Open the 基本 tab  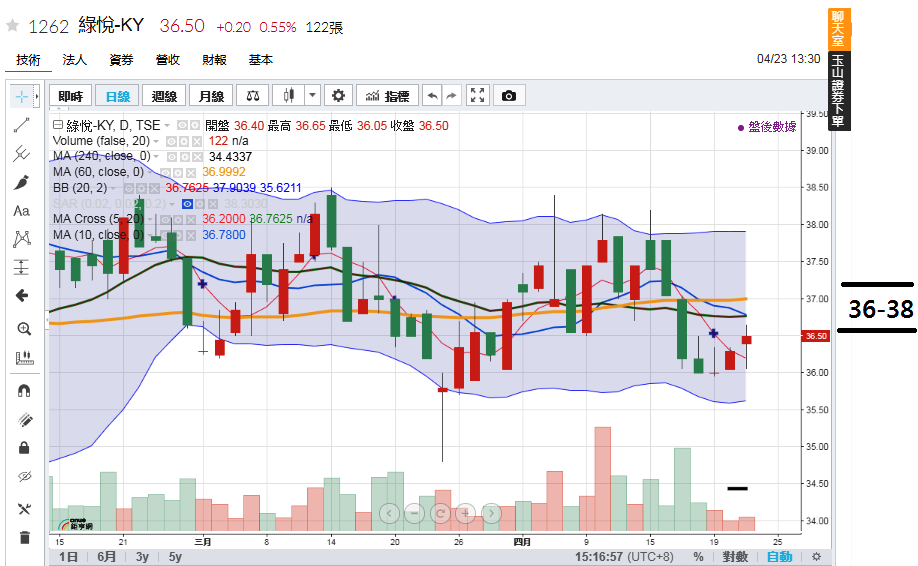pos(261,60)
